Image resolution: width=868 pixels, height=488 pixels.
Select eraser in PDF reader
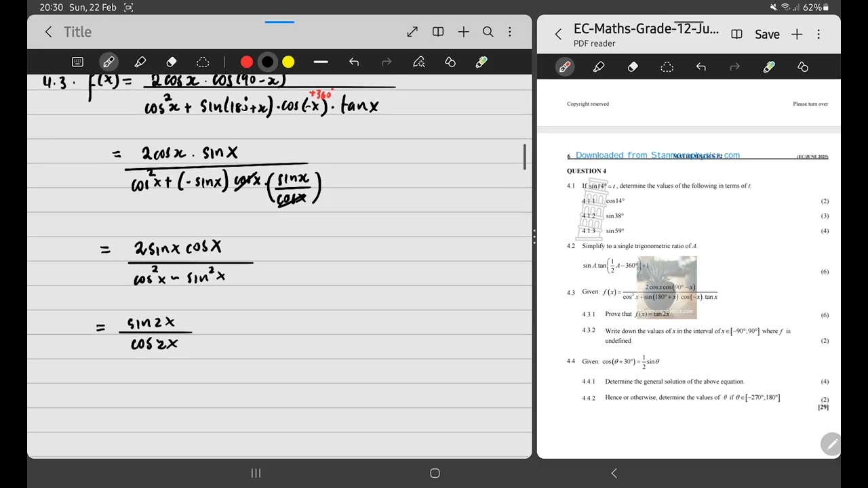click(633, 66)
